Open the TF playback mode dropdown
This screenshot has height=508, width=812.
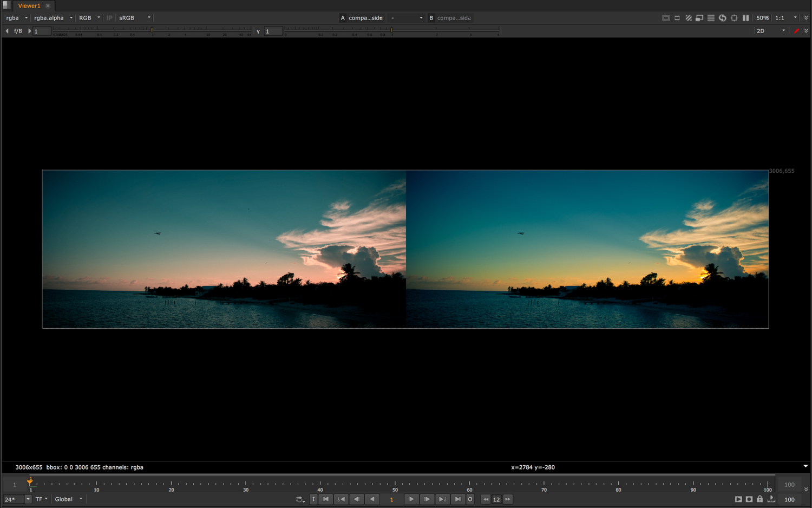tap(41, 499)
